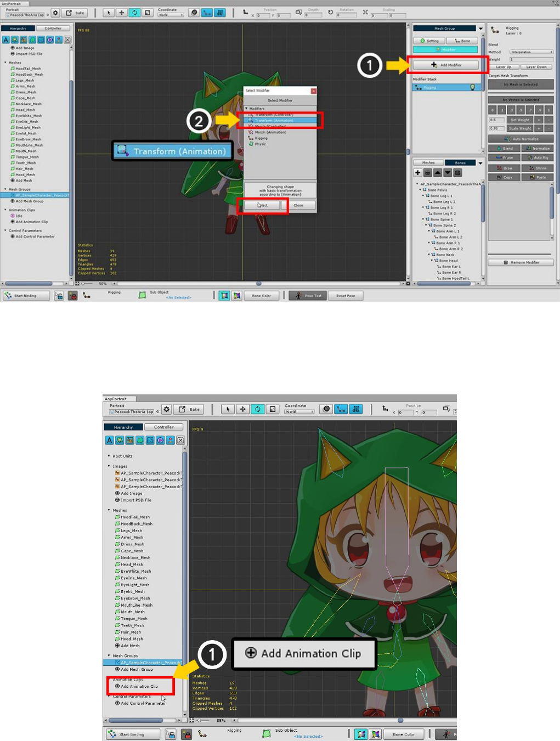Move bone up with up-arrow icon

438,173
